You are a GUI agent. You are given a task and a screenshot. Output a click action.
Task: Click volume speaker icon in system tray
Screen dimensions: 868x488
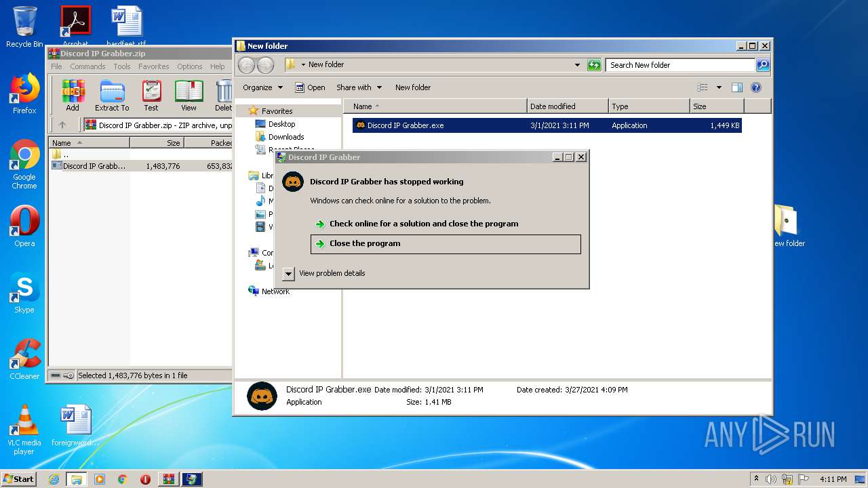point(772,479)
